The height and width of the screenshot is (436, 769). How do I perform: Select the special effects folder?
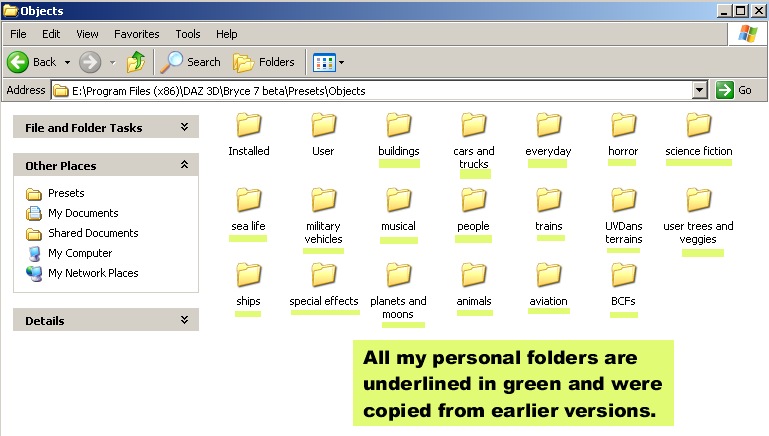pos(324,275)
